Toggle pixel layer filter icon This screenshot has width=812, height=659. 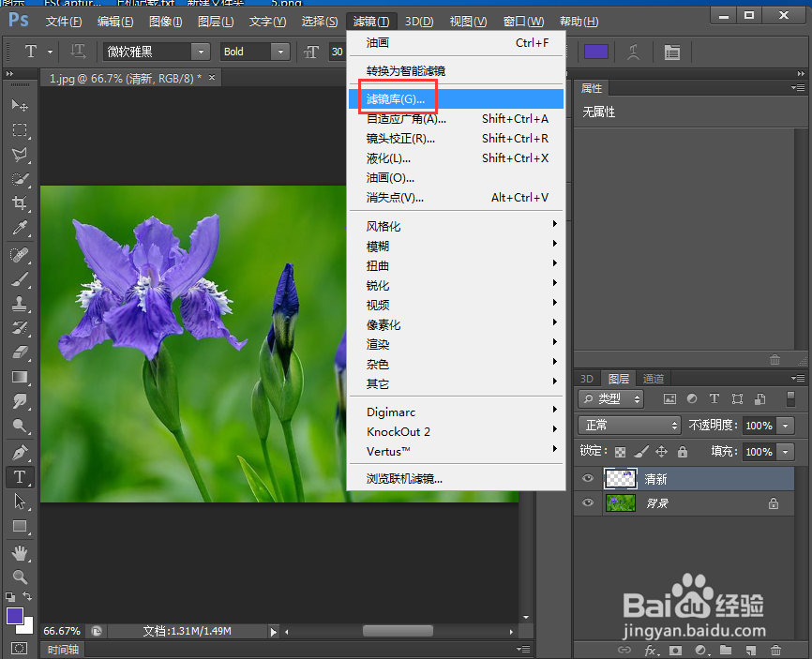point(670,398)
